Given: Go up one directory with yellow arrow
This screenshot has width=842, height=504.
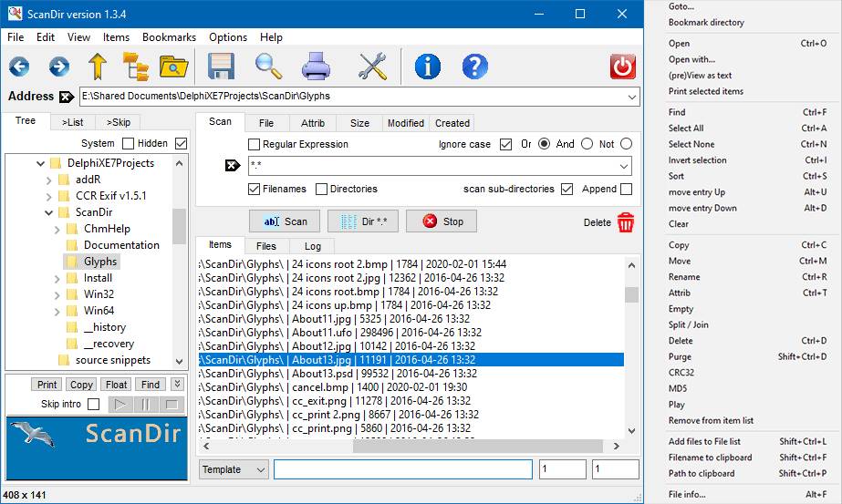Looking at the screenshot, I should 98,67.
